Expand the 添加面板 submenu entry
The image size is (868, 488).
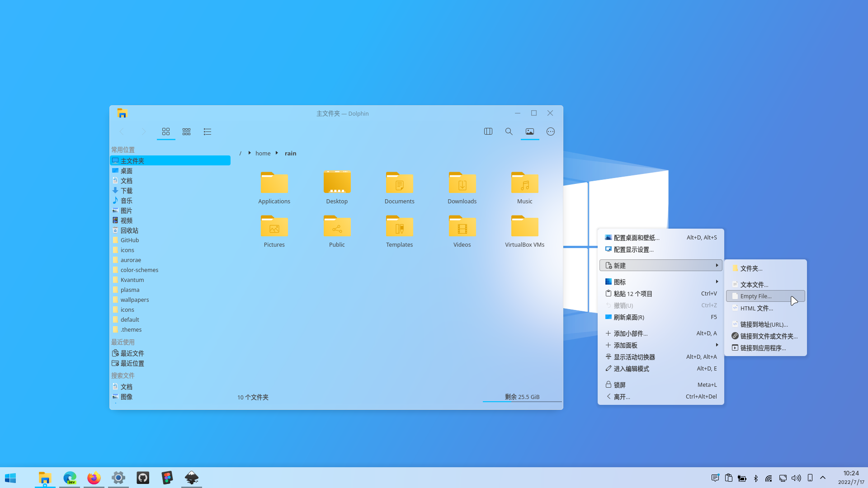(660, 345)
